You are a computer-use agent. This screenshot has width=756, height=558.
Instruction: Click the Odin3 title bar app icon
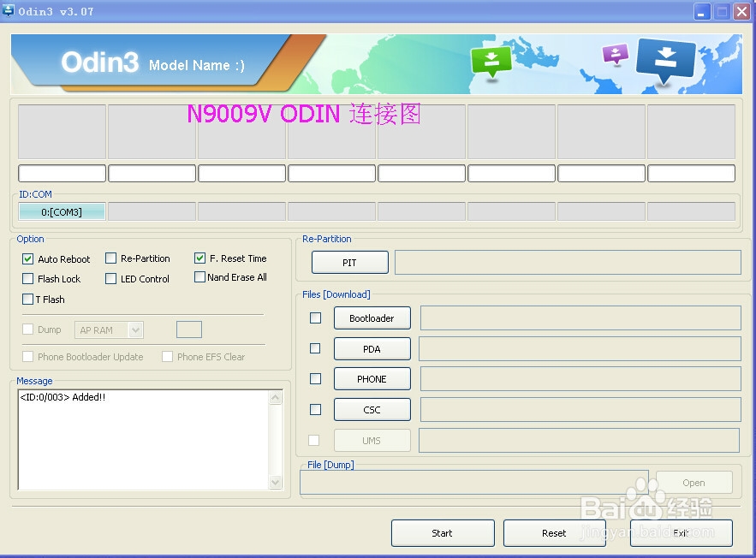tap(9, 10)
